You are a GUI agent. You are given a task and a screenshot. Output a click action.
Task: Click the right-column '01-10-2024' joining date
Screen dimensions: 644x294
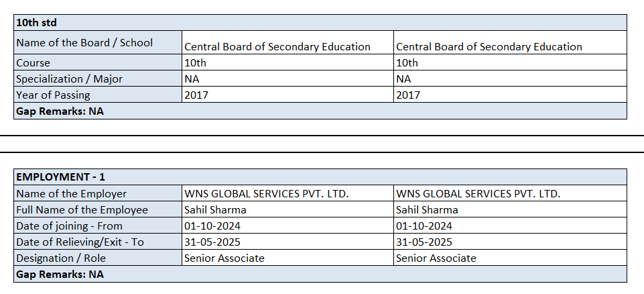coord(424,226)
